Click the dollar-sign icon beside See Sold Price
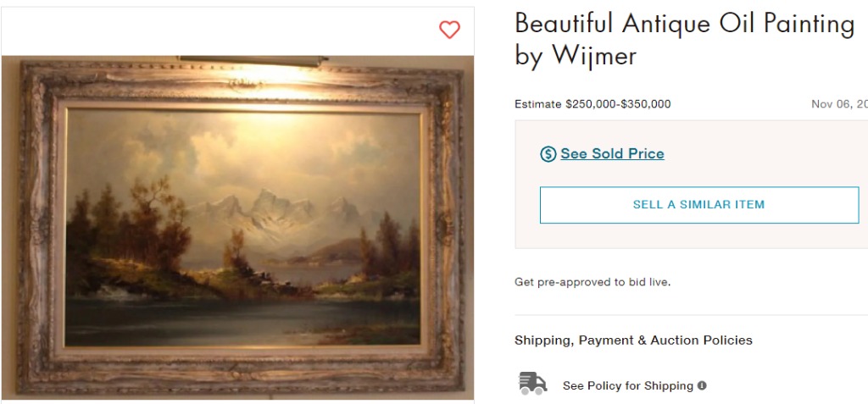868x404 pixels. tap(548, 154)
